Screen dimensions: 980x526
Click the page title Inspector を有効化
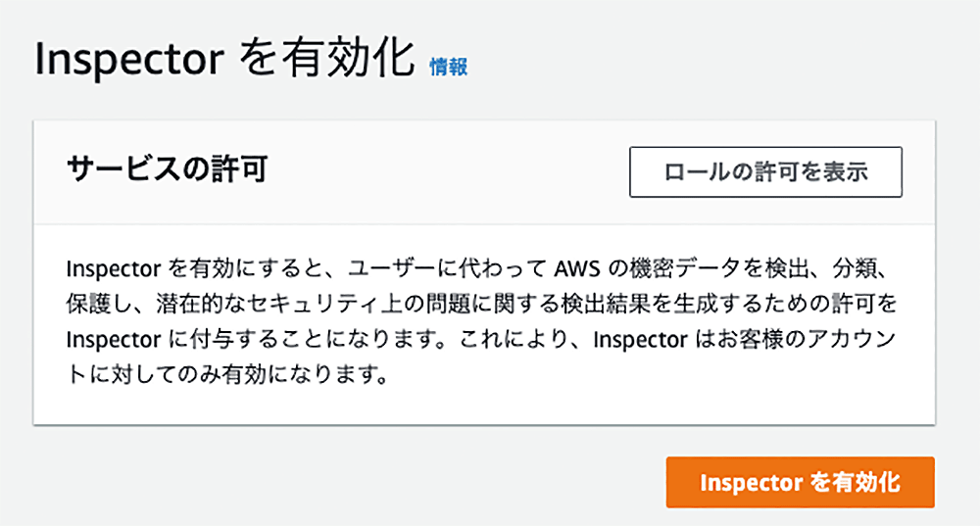224,59
